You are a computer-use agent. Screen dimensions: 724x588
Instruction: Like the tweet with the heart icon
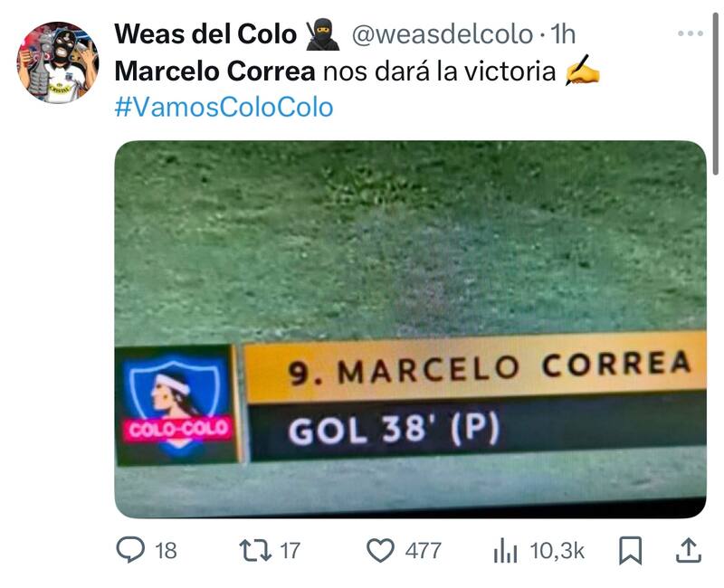pyautogui.click(x=380, y=551)
